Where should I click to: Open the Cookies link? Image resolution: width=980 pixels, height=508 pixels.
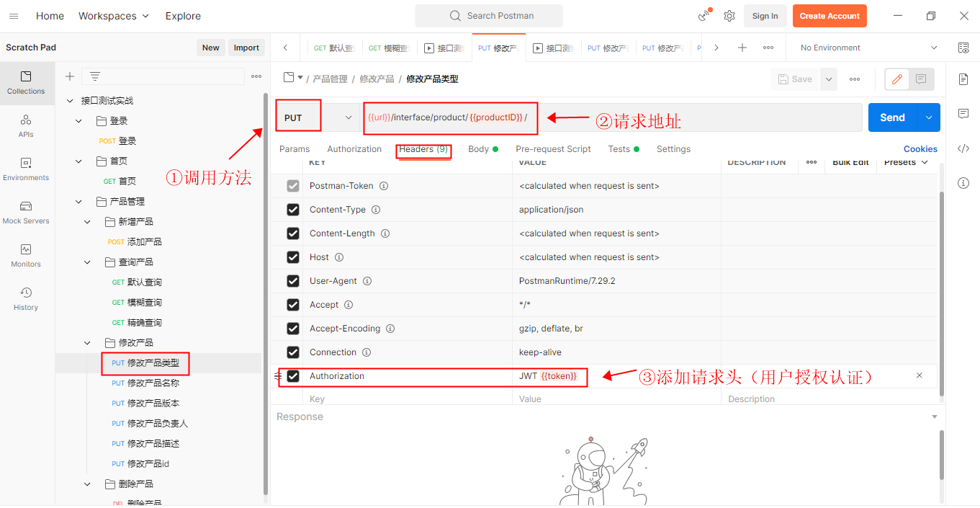[x=920, y=149]
